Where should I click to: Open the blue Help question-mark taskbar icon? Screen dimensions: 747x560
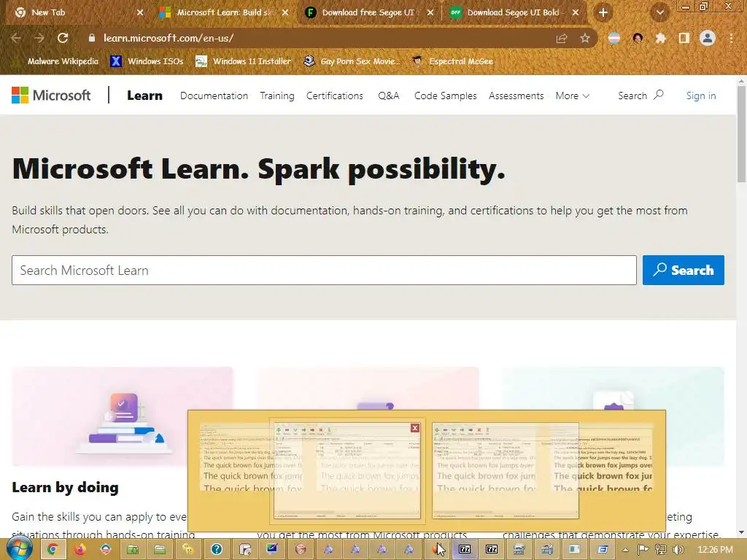click(x=217, y=549)
